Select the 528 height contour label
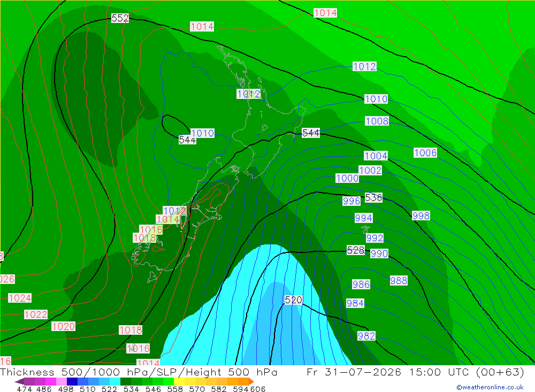The image size is (535, 392). [x=356, y=250]
